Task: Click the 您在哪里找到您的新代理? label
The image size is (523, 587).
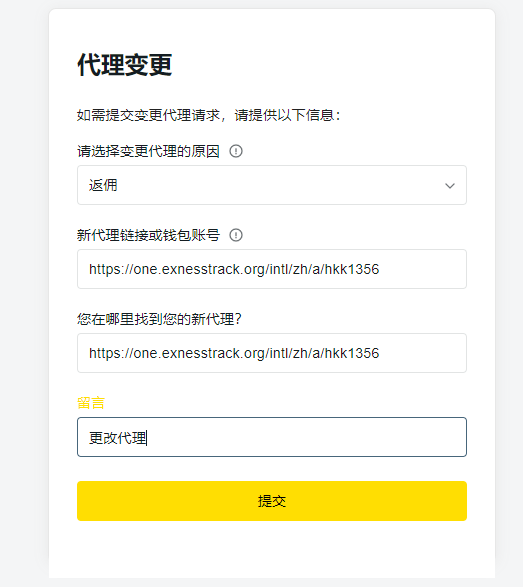Action: 159,319
